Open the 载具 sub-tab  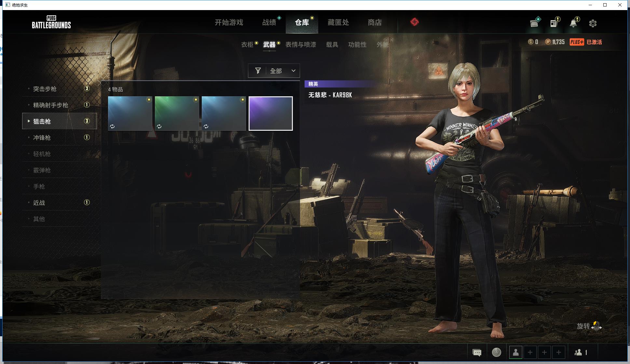332,45
